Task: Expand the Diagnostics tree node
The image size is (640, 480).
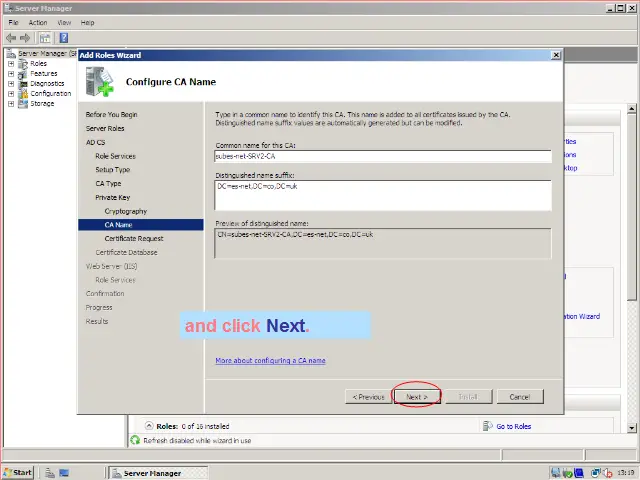Action: [11, 83]
